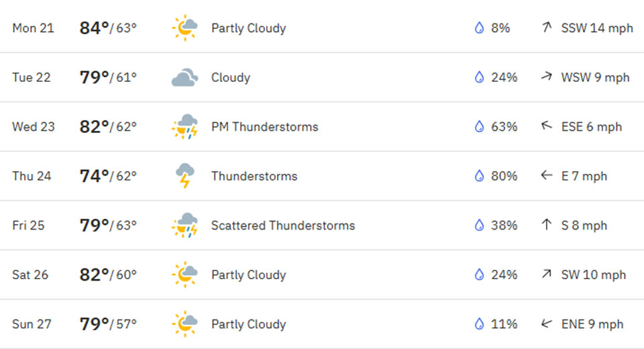The image size is (644, 349).
Task: Select the Scattered Thunderstorms description
Action: click(x=282, y=226)
